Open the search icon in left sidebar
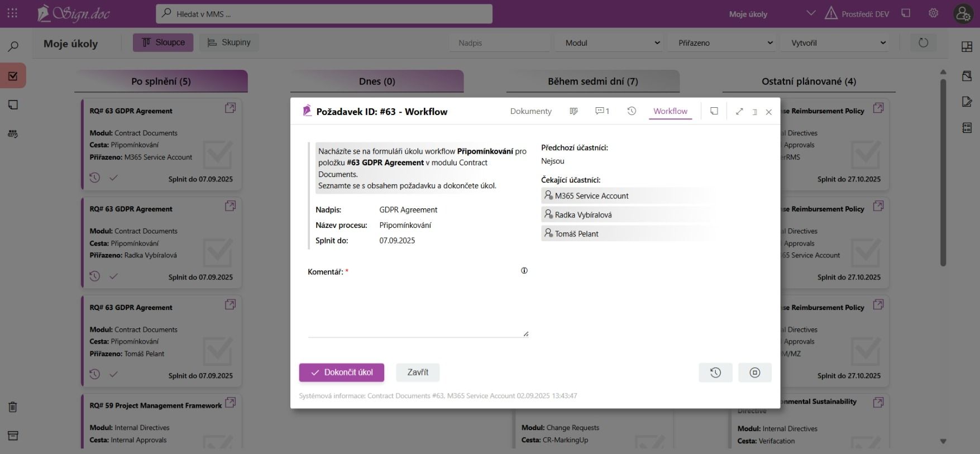 coord(13,46)
